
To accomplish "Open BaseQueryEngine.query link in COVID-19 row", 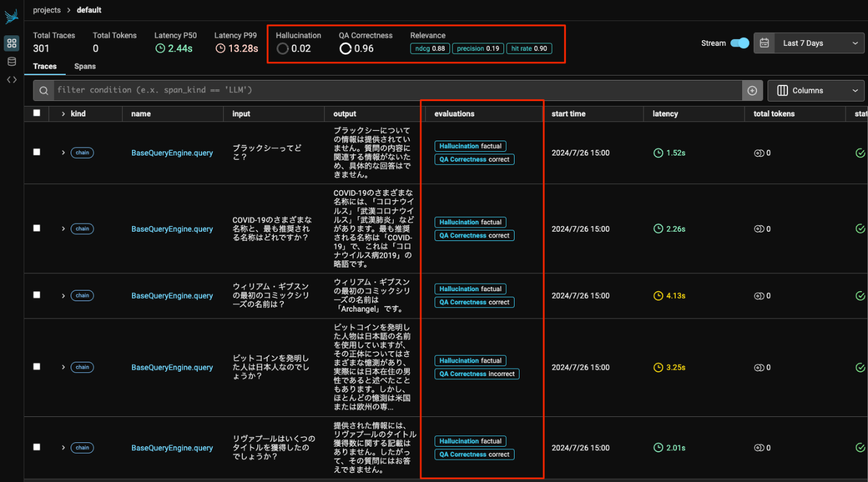I will tap(172, 229).
